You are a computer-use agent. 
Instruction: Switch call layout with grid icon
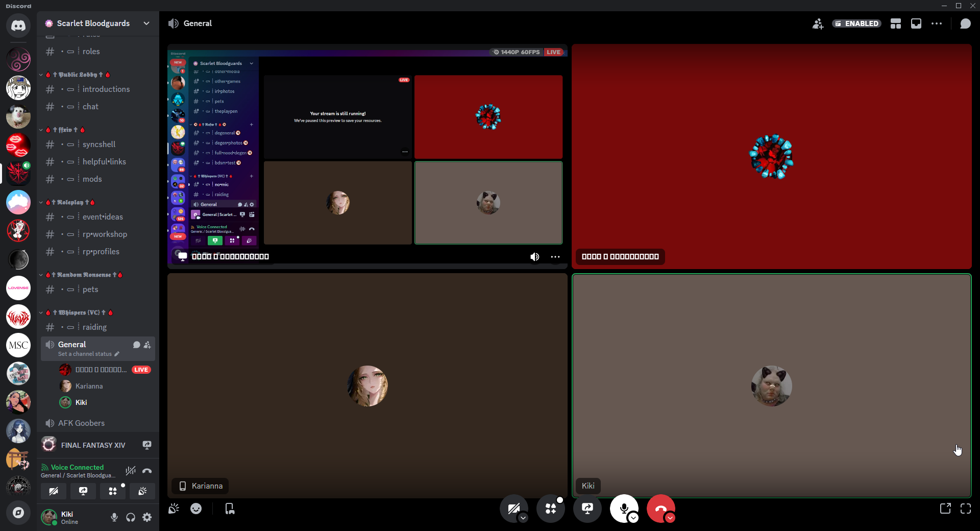[896, 23]
